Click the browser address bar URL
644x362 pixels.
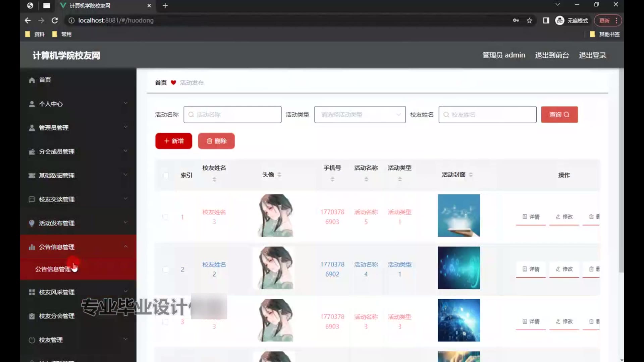pos(116,20)
